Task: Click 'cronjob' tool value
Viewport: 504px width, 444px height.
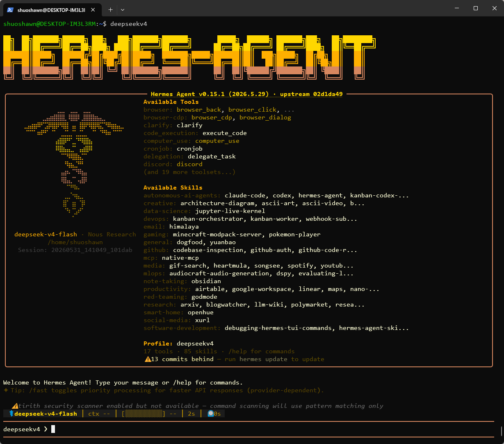Action: click(189, 149)
